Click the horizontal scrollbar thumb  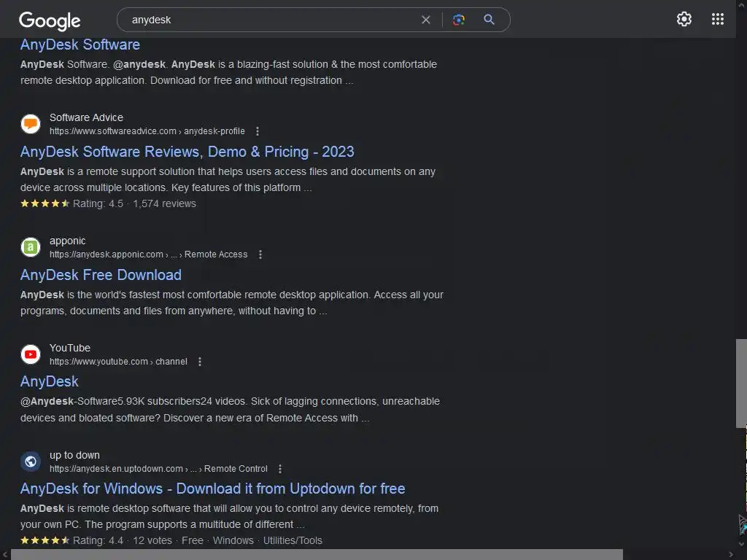tap(317, 555)
